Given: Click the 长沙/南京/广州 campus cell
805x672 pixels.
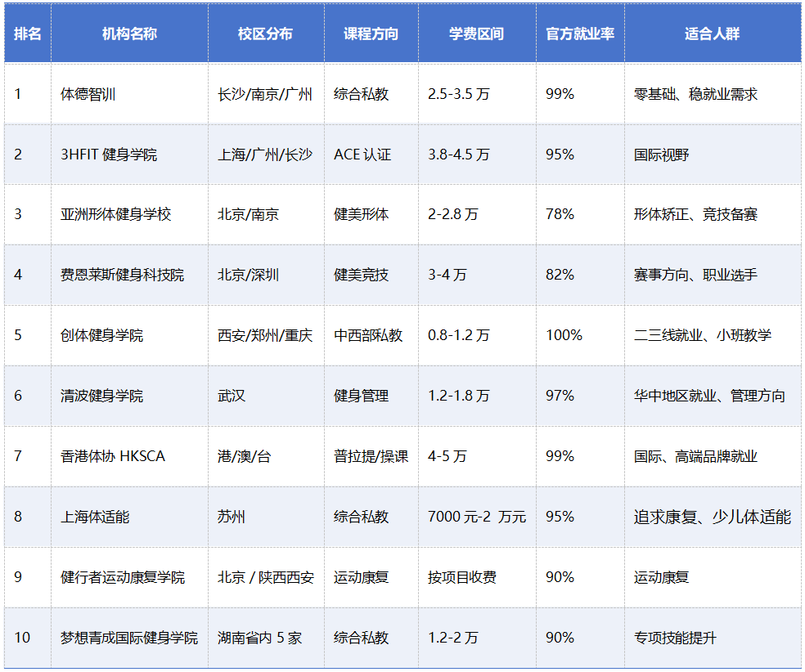Looking at the screenshot, I should 266,94.
